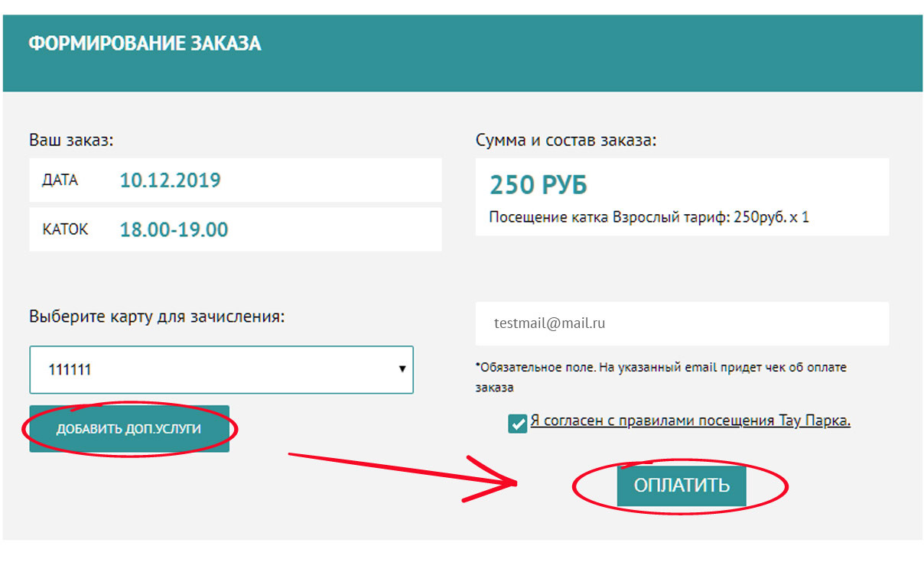Click the 'Ваш заказ' heading

(71, 141)
